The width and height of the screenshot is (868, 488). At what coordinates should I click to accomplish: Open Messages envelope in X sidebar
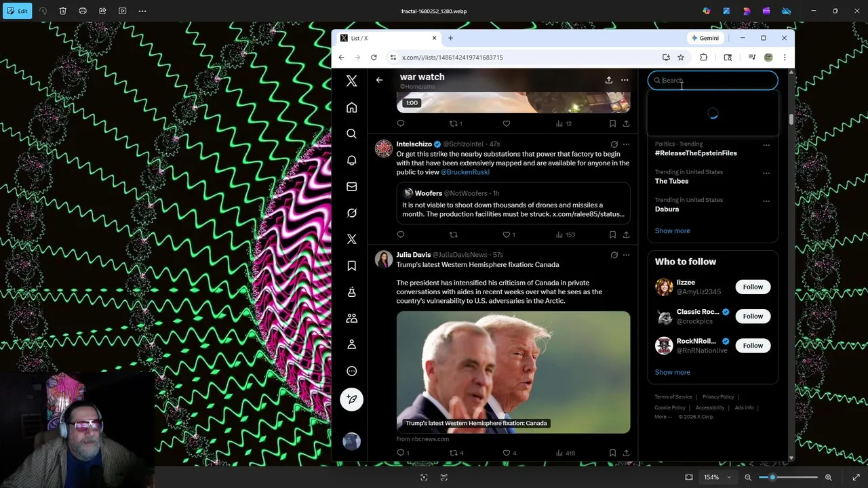(351, 186)
